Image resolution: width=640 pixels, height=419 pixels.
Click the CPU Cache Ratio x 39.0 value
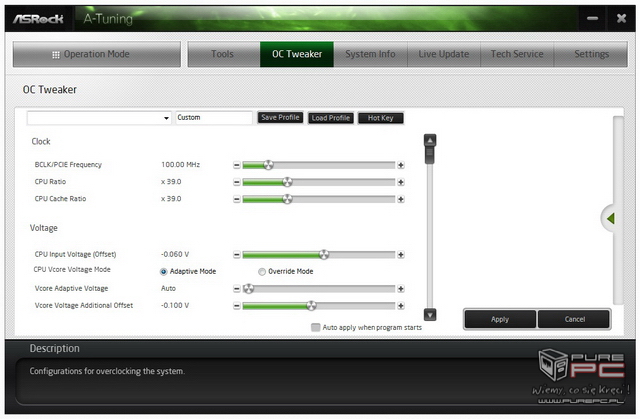[171, 199]
